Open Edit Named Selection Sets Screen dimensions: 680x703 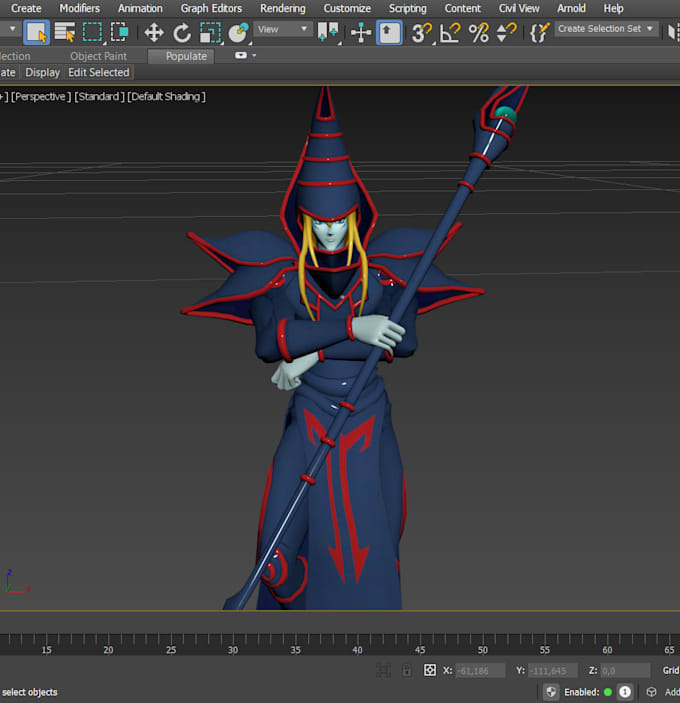coord(539,33)
